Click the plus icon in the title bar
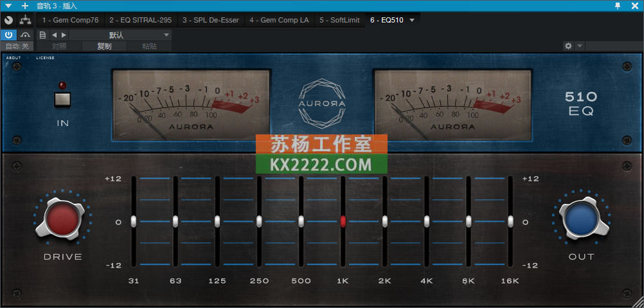The width and height of the screenshot is (644, 308). [25, 6]
